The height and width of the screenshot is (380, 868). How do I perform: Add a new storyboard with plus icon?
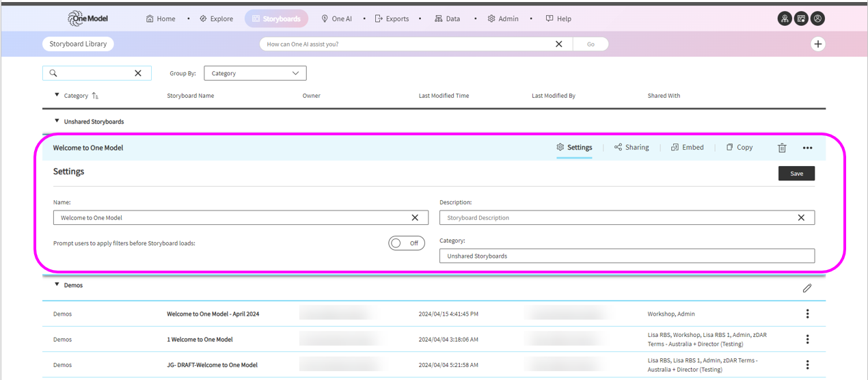[x=818, y=44]
